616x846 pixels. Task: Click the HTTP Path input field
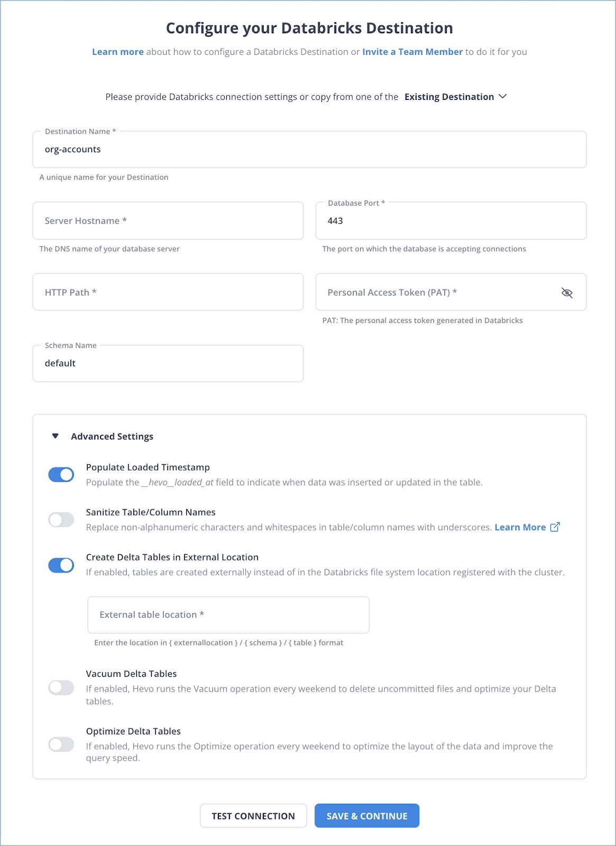point(168,292)
